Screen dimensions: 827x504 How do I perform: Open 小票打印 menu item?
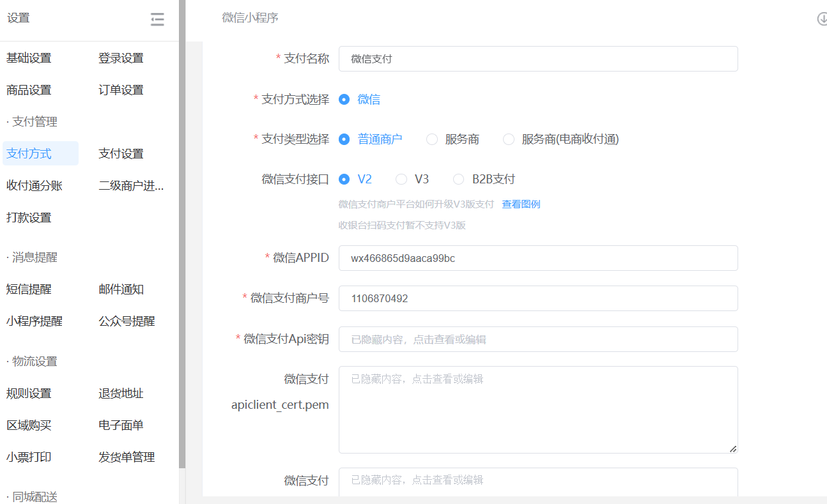tap(29, 457)
